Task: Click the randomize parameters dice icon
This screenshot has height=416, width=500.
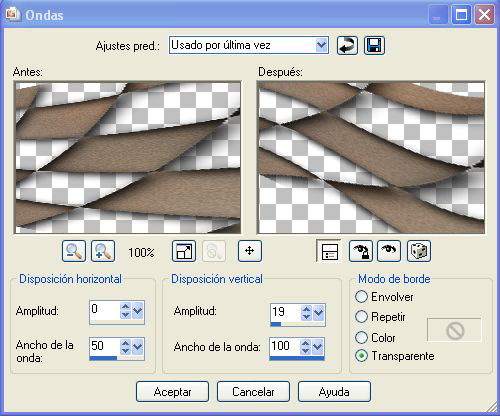Action: [x=419, y=251]
